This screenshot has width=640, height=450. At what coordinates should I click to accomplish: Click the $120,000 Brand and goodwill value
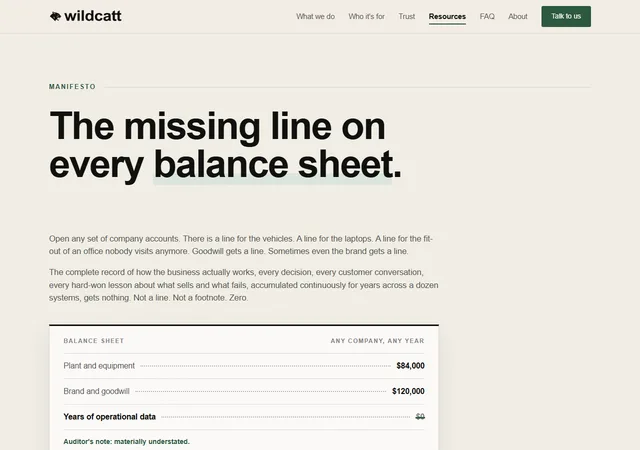(408, 391)
